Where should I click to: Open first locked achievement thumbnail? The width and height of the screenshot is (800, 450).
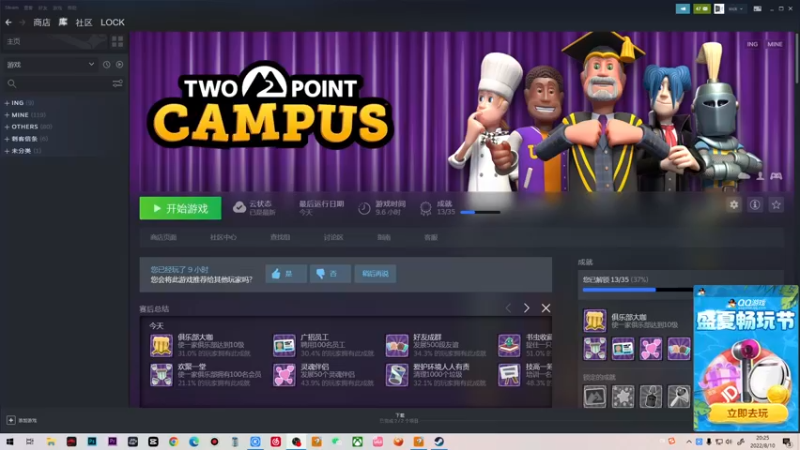(595, 396)
